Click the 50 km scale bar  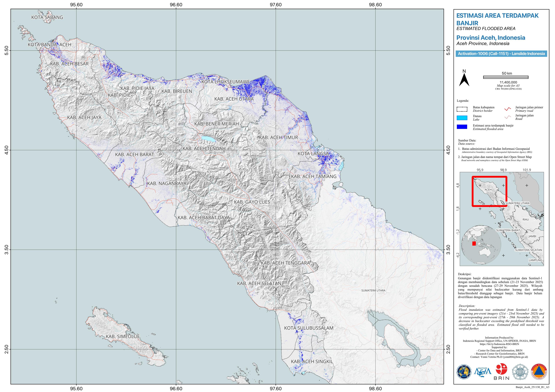[506, 77]
